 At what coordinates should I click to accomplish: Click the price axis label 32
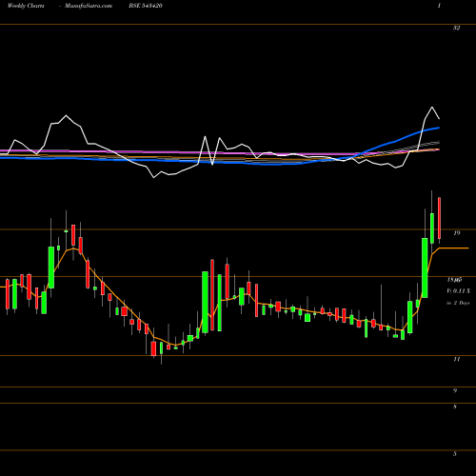tap(456, 28)
